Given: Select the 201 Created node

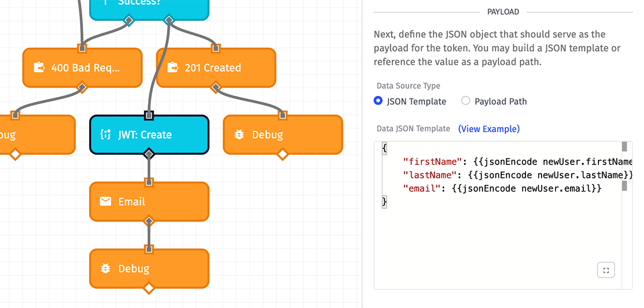Looking at the screenshot, I should 216,68.
